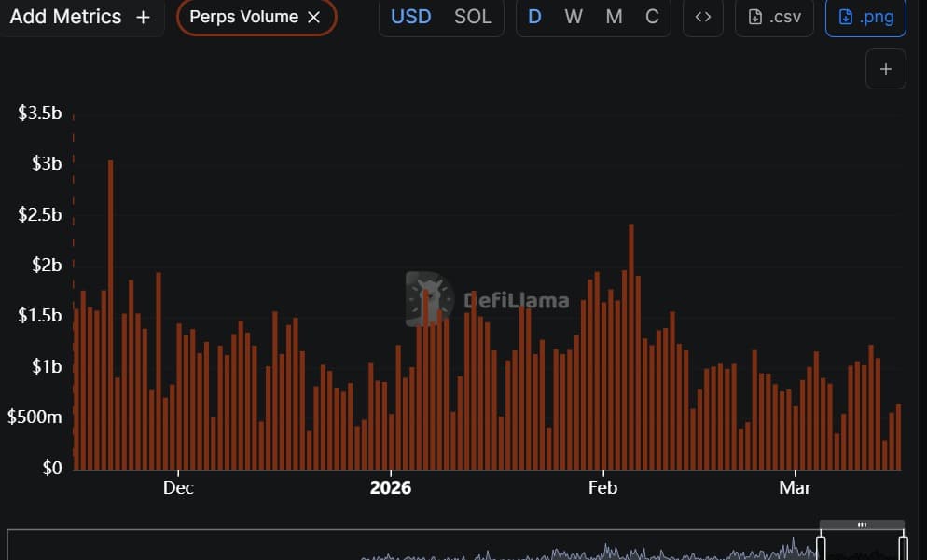Remove the Perps Volume metric via its X
The image size is (927, 560).
tap(312, 16)
